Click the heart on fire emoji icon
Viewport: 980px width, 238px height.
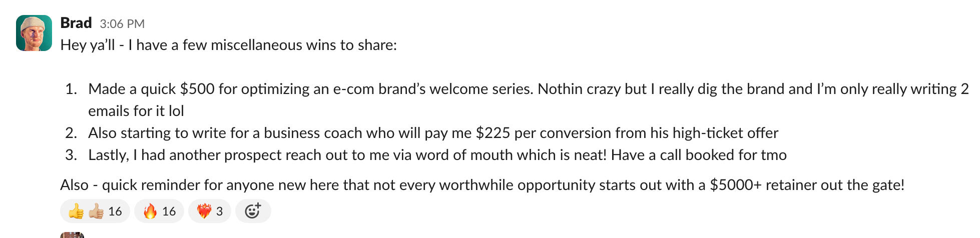[x=204, y=211]
